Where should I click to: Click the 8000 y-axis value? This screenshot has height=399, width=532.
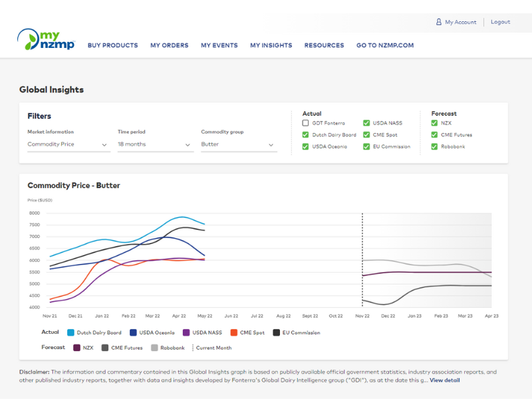point(35,213)
